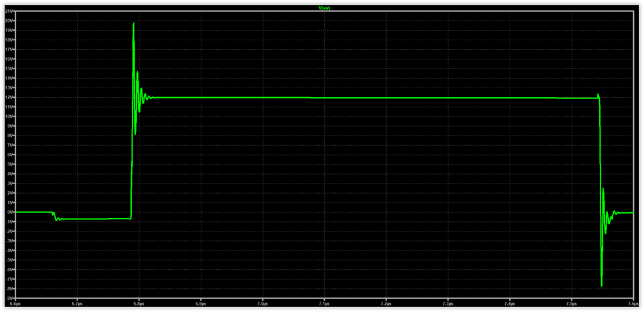Select the -6V axis label

(x=10, y=269)
